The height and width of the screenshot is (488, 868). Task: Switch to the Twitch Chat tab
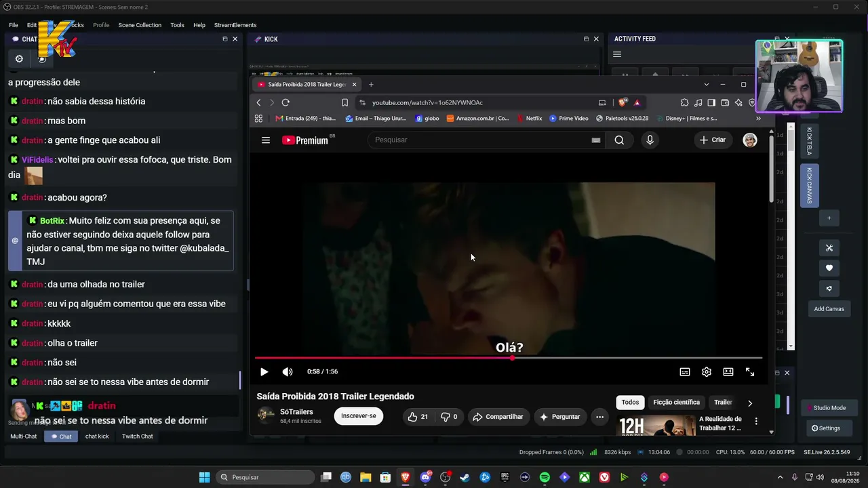click(x=138, y=436)
